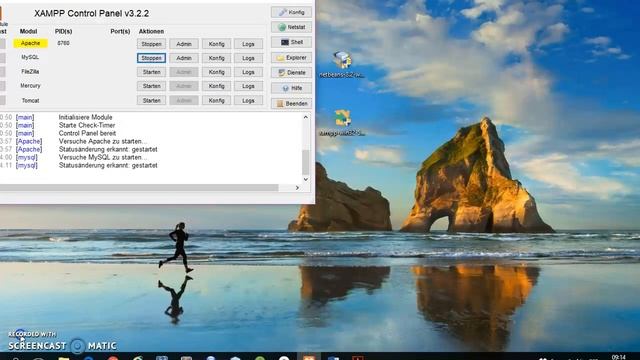Click the log horizontal scroll-right arrow
The width and height of the screenshot is (640, 360).
click(297, 188)
